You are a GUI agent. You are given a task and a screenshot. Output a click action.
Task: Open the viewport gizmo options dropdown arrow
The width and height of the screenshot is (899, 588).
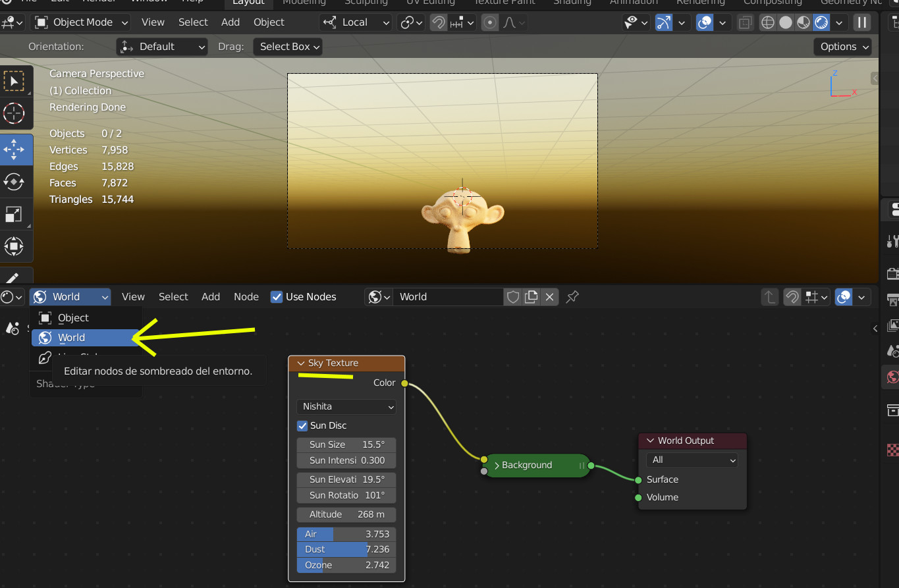coord(682,22)
